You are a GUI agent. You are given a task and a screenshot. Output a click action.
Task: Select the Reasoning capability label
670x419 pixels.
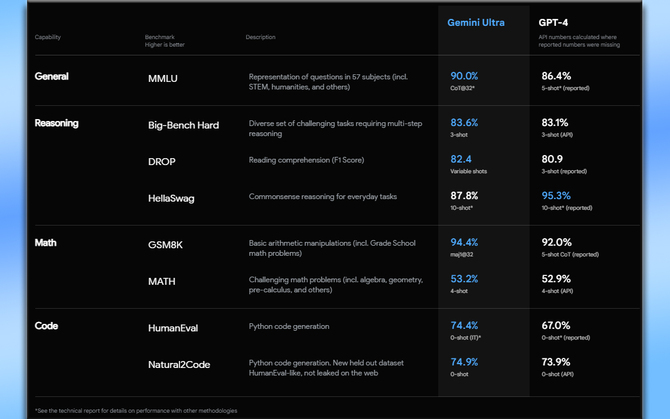[56, 123]
